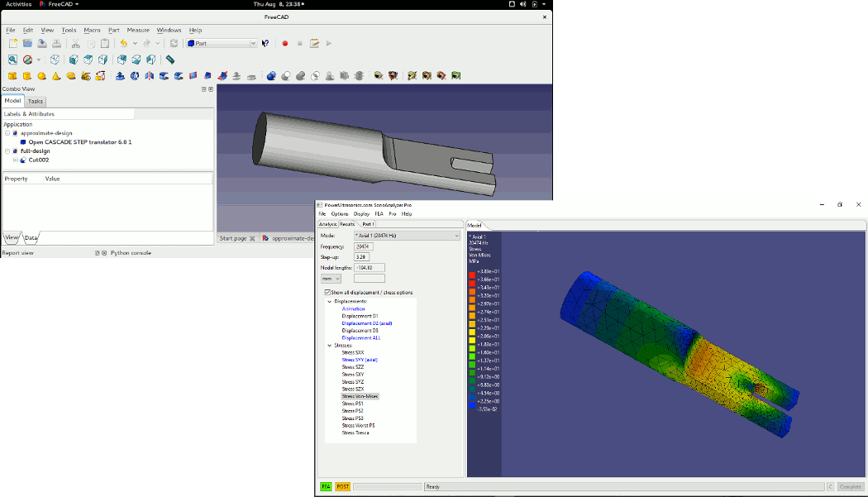Switch to the Tasks tab in Combo View
Screen dimensions: 868x497
[36, 101]
